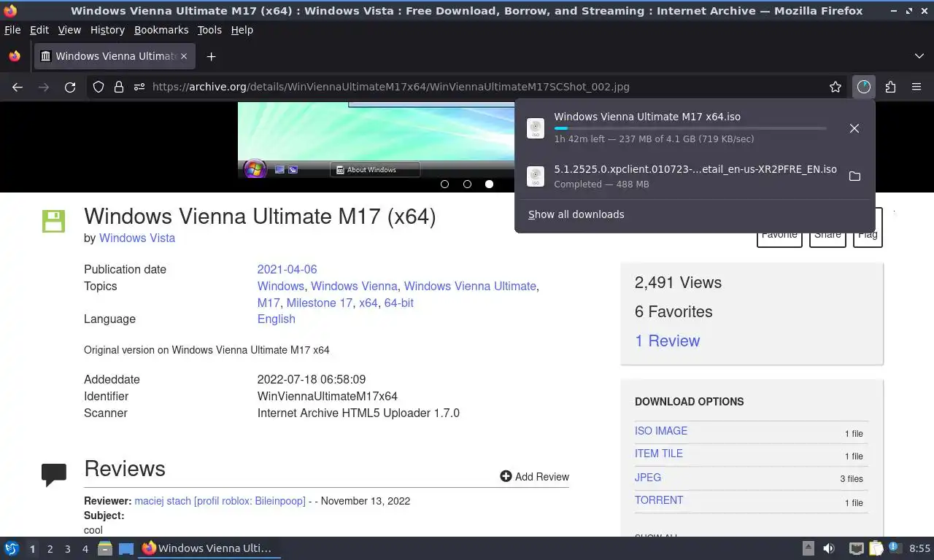Bookmark this page with the star
This screenshot has width=934, height=560.
point(835,87)
